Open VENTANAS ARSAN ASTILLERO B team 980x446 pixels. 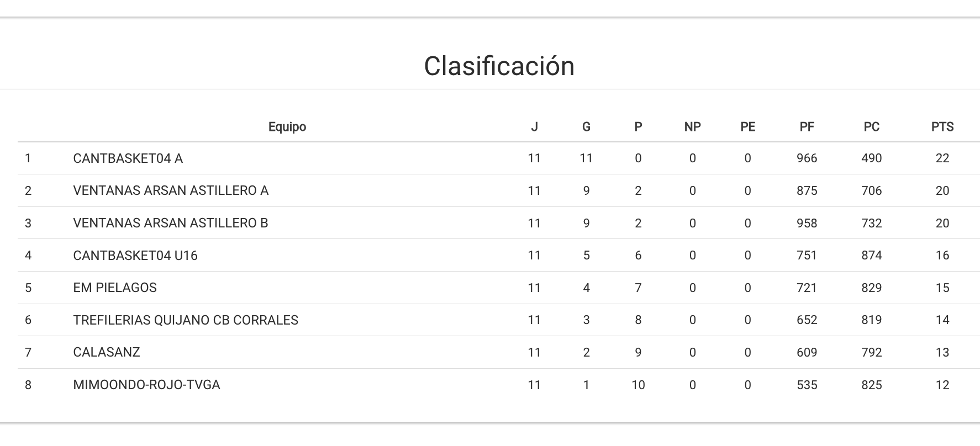click(x=170, y=223)
